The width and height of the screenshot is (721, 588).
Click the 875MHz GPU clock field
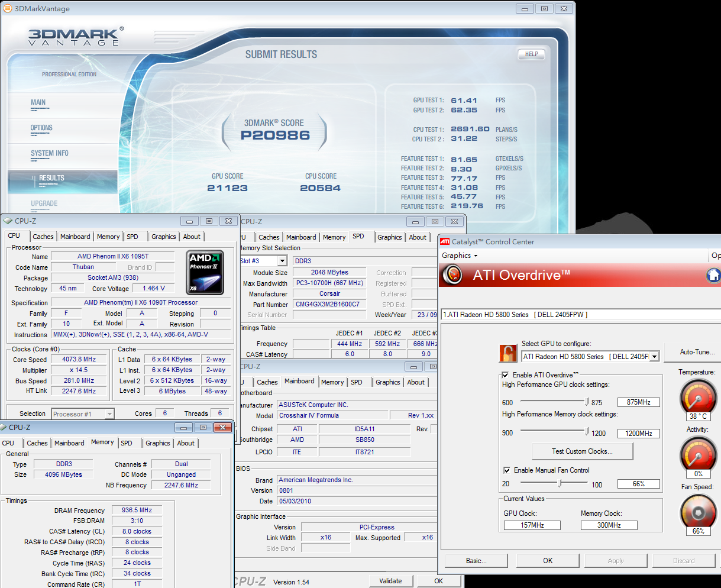638,402
